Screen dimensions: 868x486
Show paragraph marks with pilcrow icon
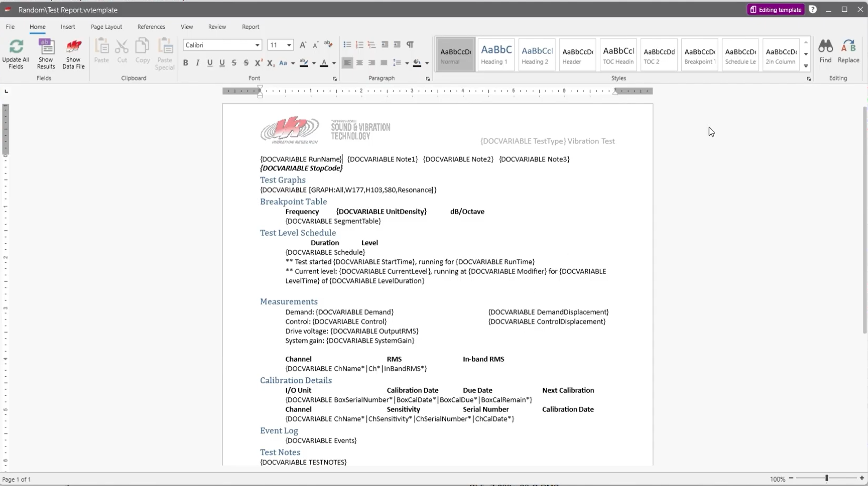(x=410, y=45)
